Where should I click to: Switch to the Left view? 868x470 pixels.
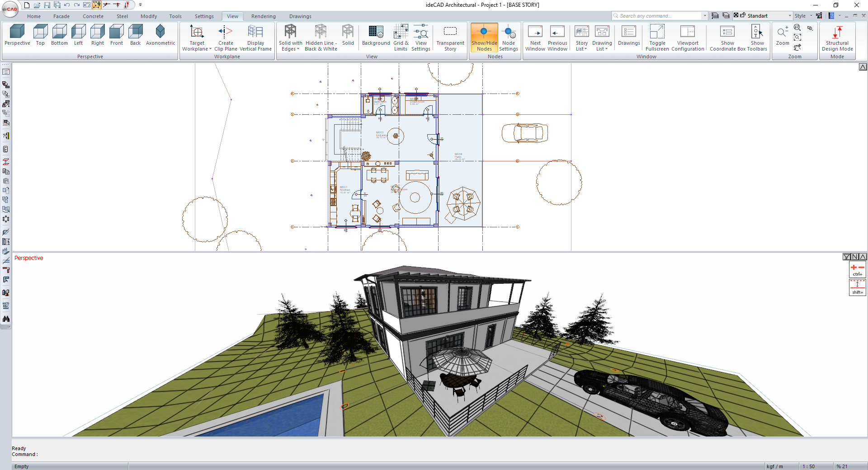(78, 35)
